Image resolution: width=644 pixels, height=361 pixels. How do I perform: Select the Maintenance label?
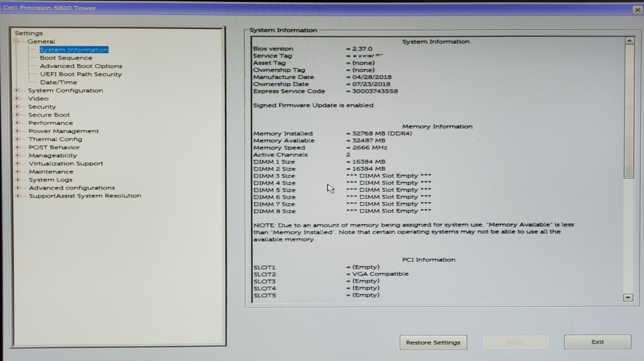click(x=51, y=172)
